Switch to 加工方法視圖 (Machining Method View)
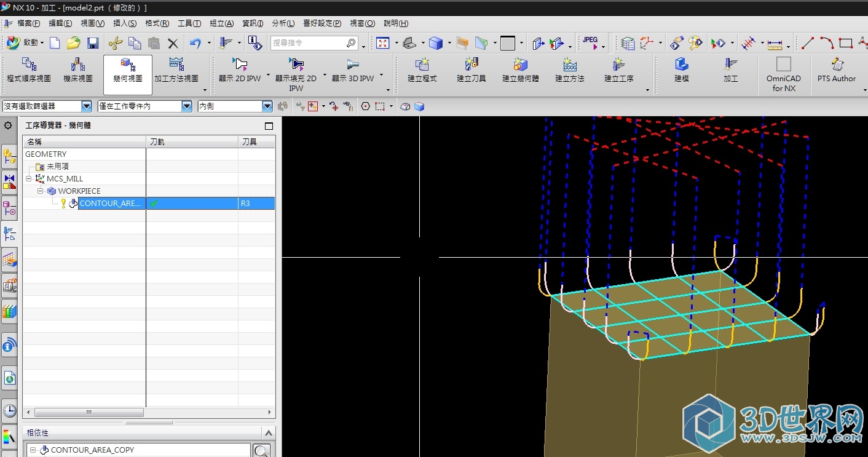The width and height of the screenshot is (868, 457). 176,70
